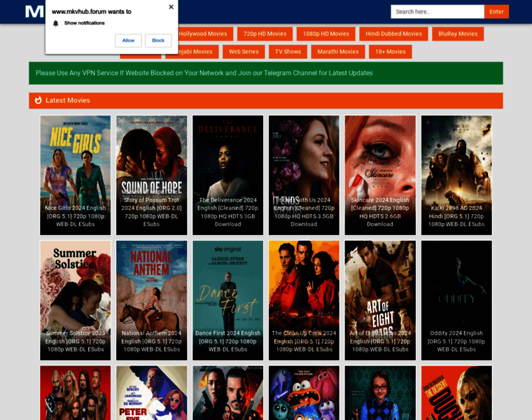Close the notification permission popup

(171, 7)
